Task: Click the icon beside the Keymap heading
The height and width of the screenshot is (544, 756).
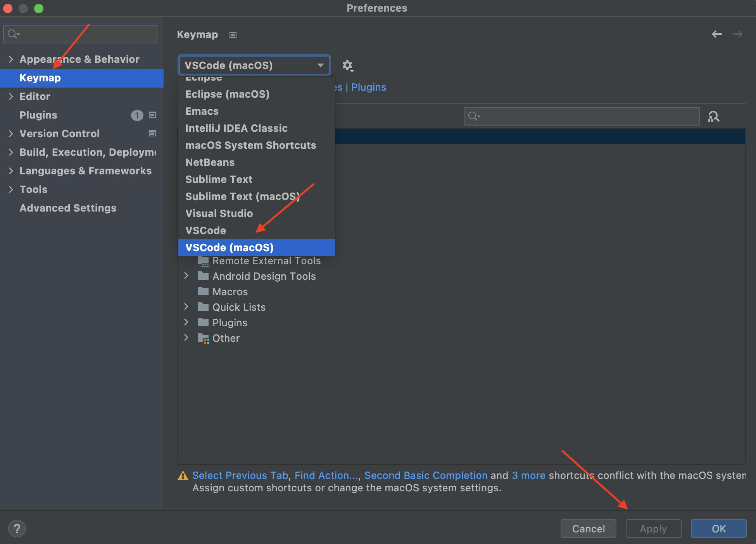Action: pyautogui.click(x=233, y=35)
